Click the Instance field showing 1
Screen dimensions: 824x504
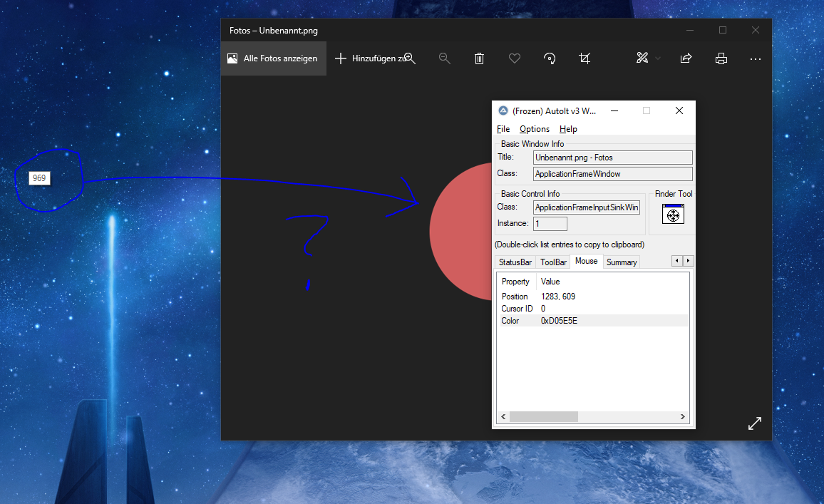click(550, 224)
